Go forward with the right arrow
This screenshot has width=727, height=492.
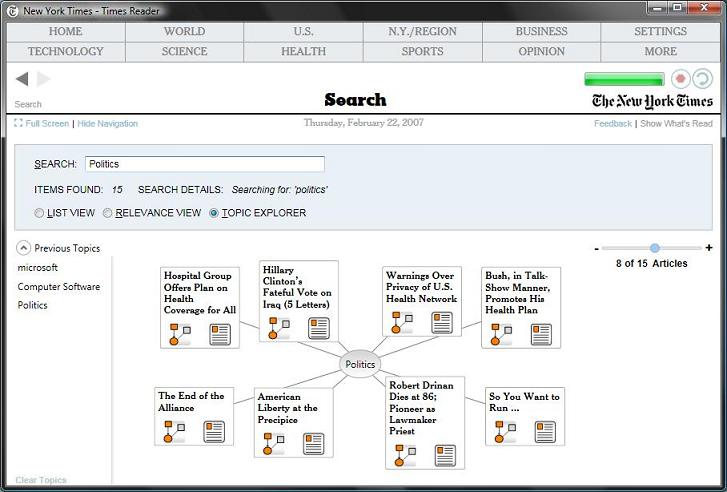[43, 79]
